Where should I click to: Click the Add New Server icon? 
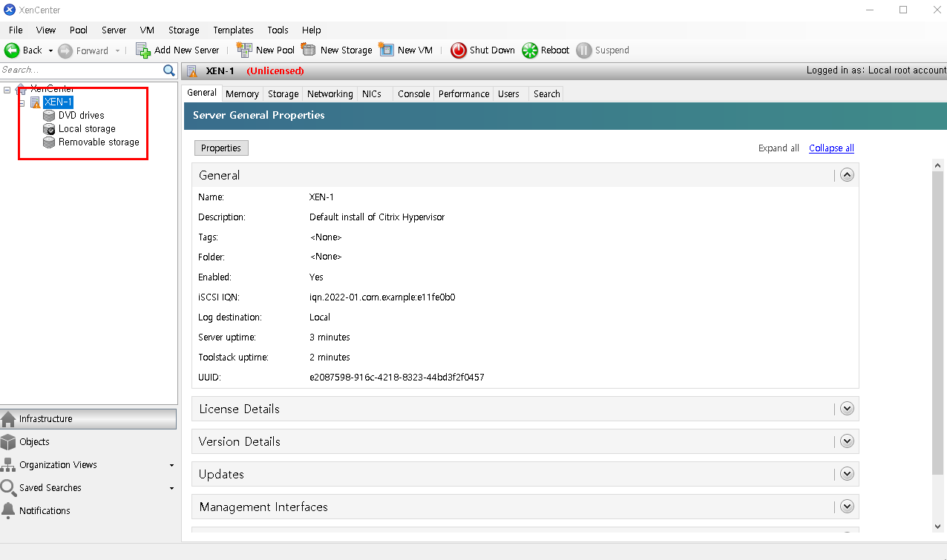pos(143,50)
